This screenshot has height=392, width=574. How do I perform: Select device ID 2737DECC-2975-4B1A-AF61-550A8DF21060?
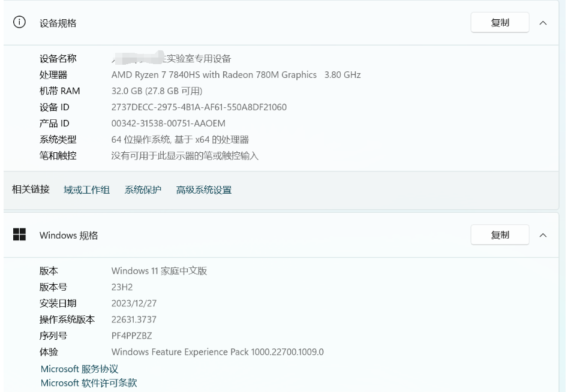pyautogui.click(x=199, y=107)
